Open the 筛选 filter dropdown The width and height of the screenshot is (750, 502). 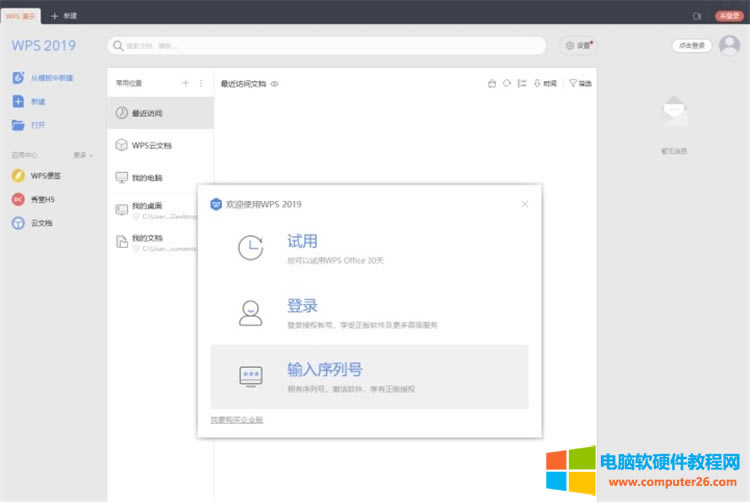tap(580, 83)
